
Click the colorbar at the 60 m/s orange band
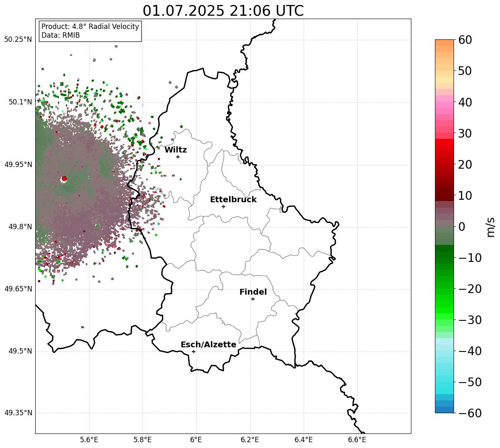click(444, 42)
